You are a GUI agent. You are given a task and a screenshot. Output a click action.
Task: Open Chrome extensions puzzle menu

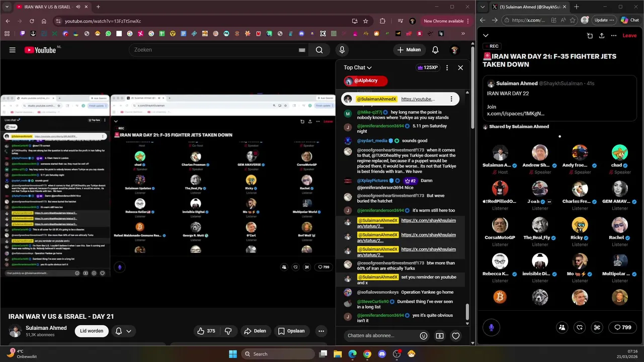coord(382,21)
